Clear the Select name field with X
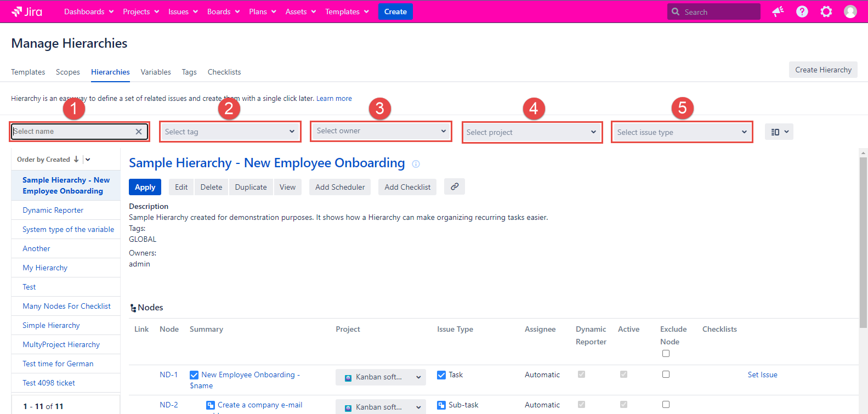868x414 pixels. coord(139,132)
